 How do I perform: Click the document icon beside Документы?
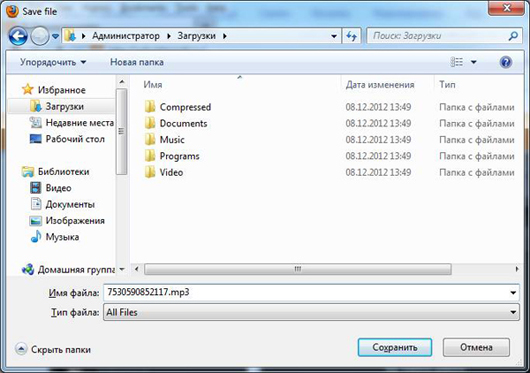(x=35, y=204)
